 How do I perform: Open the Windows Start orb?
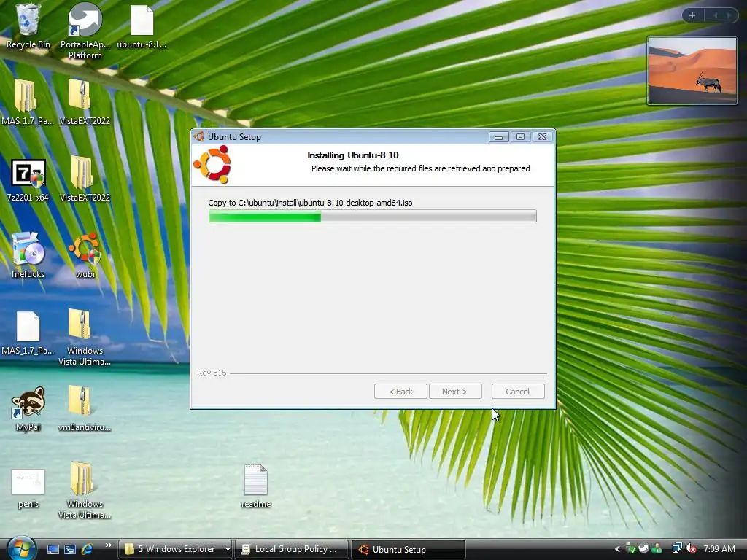tap(21, 548)
